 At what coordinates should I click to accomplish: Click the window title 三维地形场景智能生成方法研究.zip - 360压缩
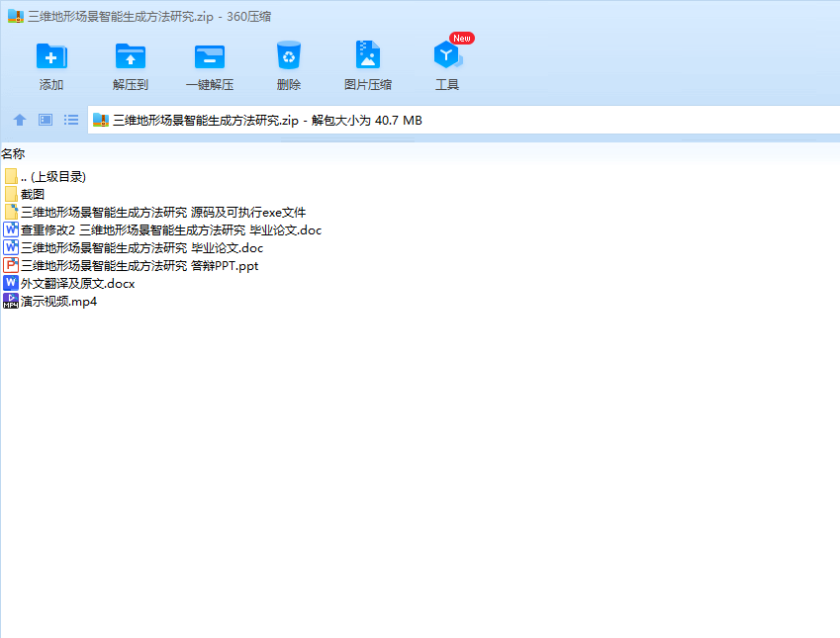click(149, 17)
